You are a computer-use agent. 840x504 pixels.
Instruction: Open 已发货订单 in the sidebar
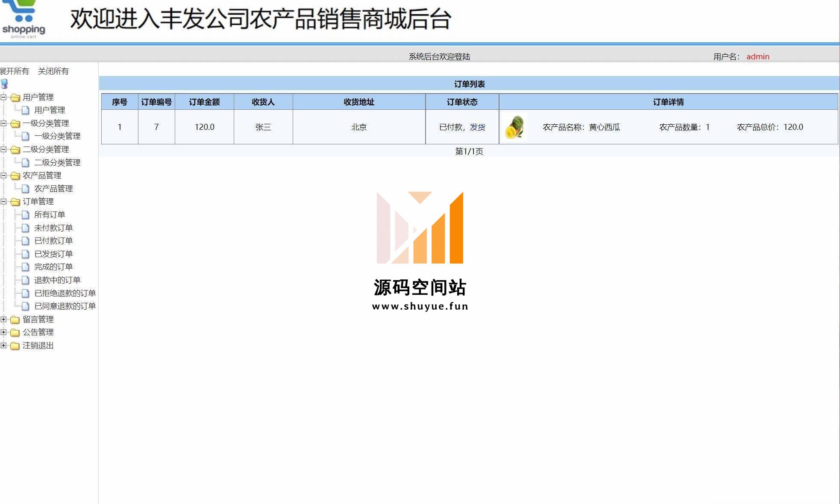53,254
